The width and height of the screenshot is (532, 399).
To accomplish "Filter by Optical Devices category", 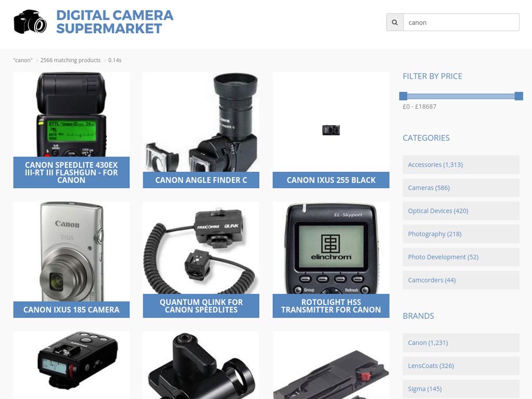I will point(461,211).
